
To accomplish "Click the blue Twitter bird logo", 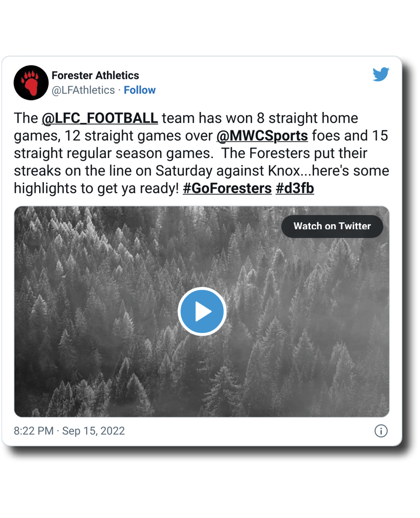I will click(x=381, y=74).
